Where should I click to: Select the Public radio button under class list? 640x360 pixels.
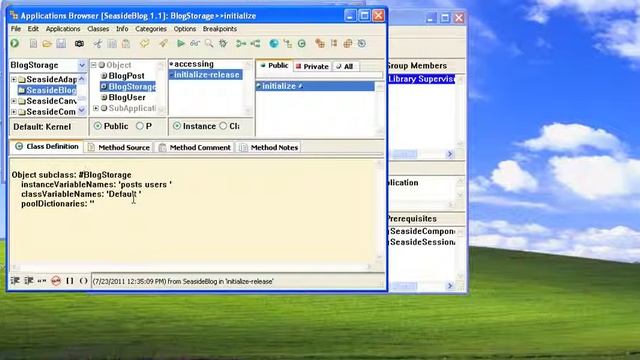(98, 126)
